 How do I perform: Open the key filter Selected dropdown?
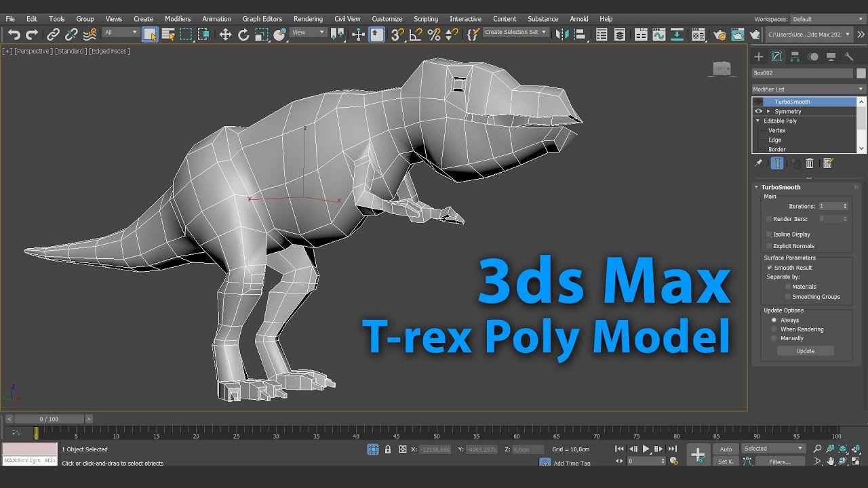(x=773, y=449)
